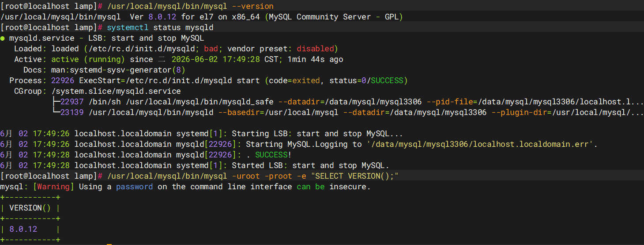Click the localhost.localdomain.err log path
The image size is (644, 245).
click(x=479, y=144)
